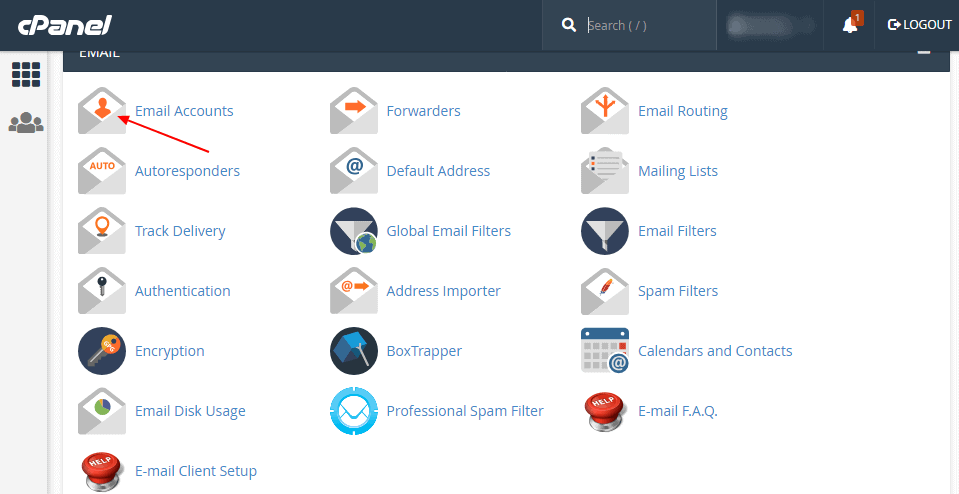Screen dimensions: 959x494
Task: Click the magnifier search icon
Action: (x=569, y=25)
